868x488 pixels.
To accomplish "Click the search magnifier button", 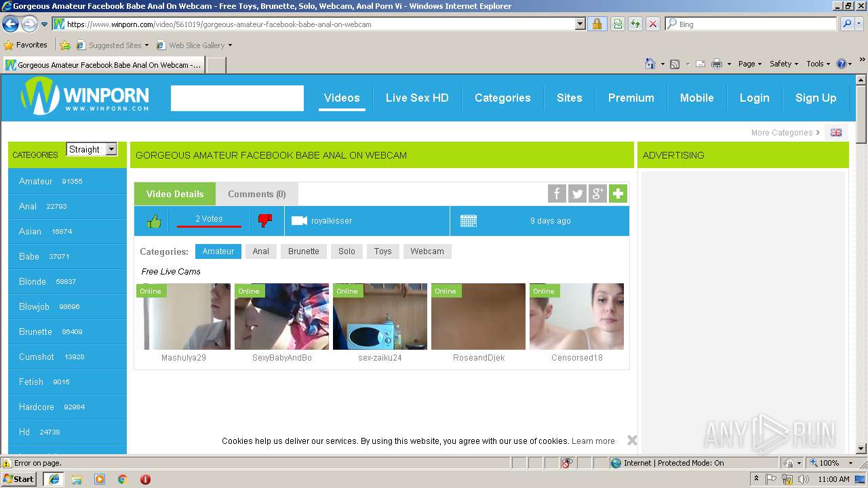I will (x=847, y=24).
